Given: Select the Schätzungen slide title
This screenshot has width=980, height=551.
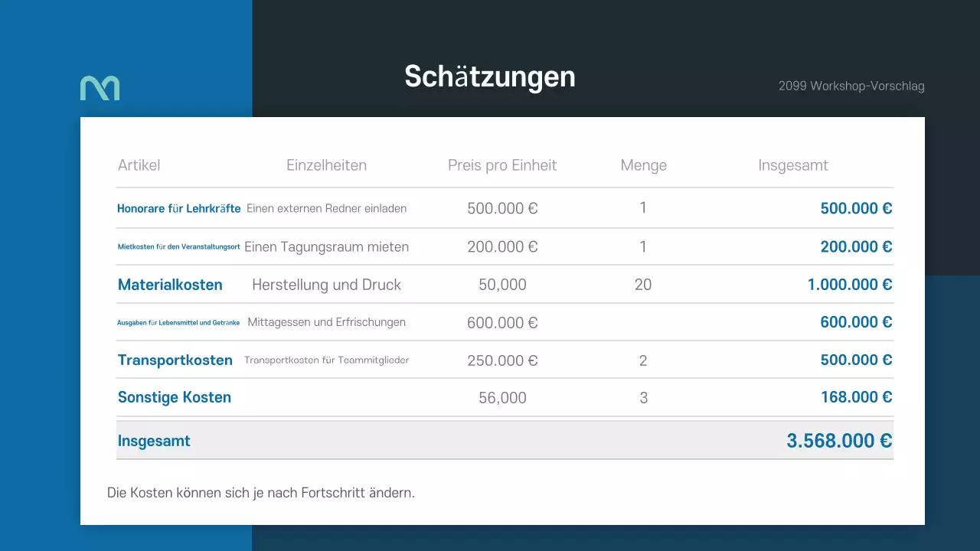Looking at the screenshot, I should pyautogui.click(x=489, y=77).
